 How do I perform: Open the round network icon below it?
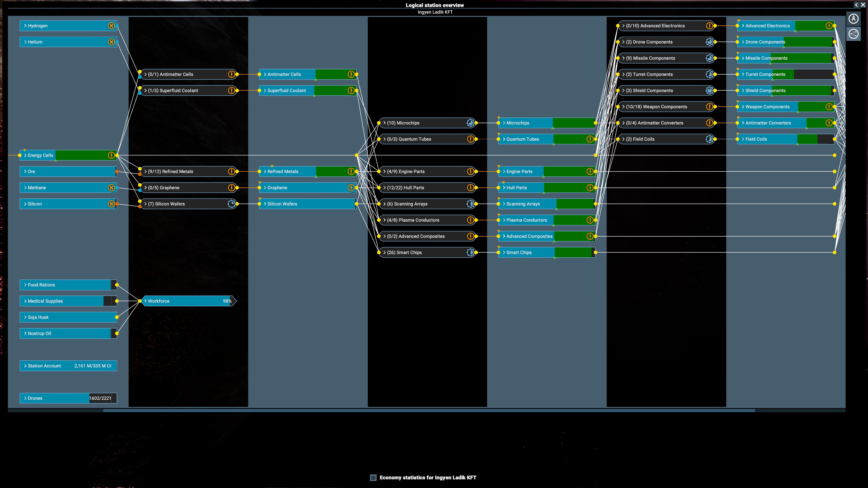point(854,34)
